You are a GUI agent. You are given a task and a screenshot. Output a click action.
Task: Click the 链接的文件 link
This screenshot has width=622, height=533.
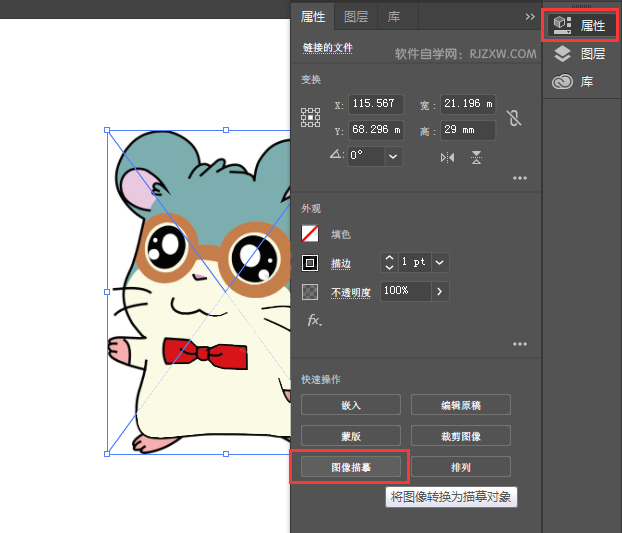pyautogui.click(x=328, y=48)
